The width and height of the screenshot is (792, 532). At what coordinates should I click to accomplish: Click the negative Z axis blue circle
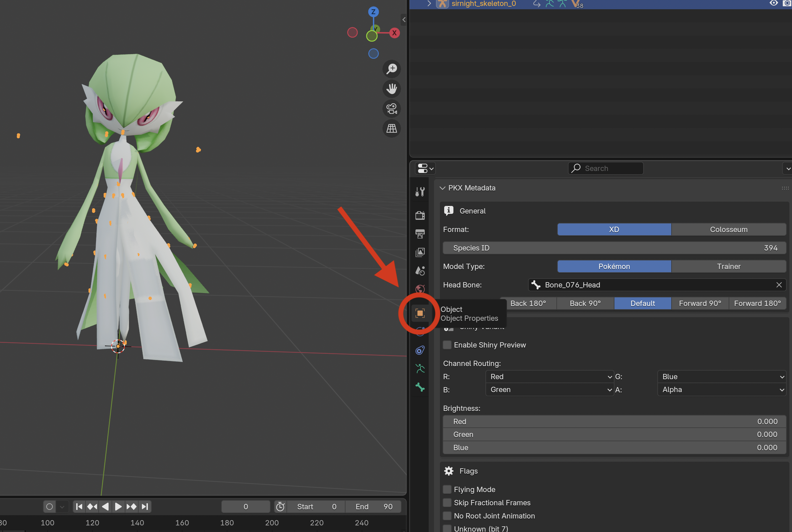pyautogui.click(x=374, y=53)
